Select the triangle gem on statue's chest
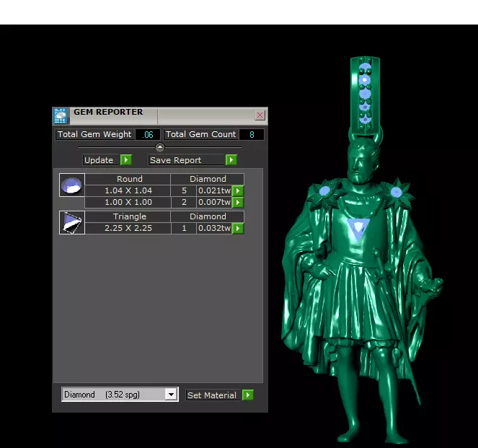The width and height of the screenshot is (478, 448). 358,228
